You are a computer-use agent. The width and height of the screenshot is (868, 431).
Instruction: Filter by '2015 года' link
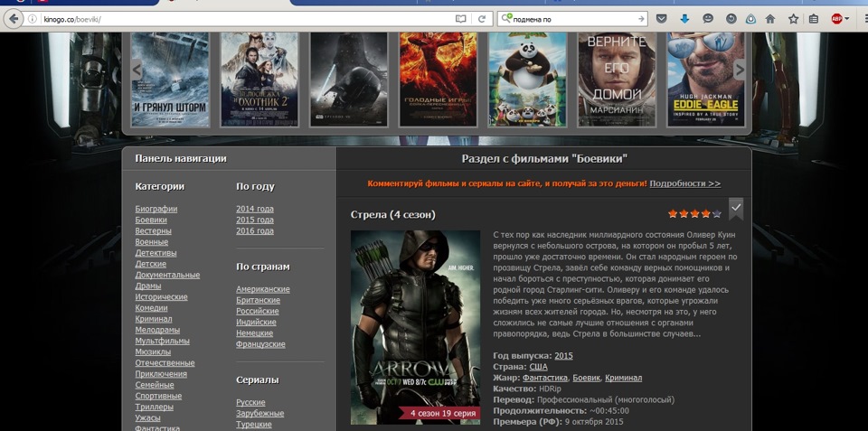[255, 220]
